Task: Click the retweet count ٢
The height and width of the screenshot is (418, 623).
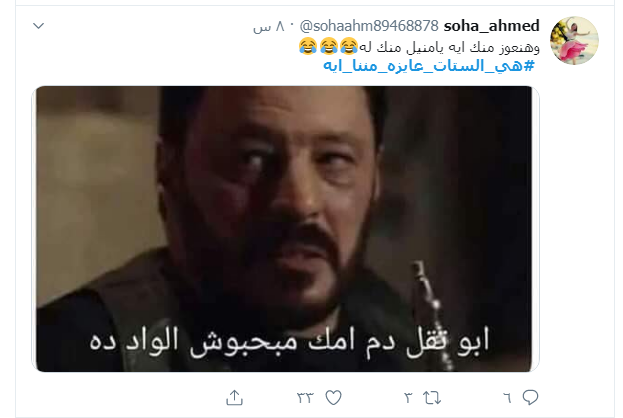Action: pyautogui.click(x=408, y=398)
